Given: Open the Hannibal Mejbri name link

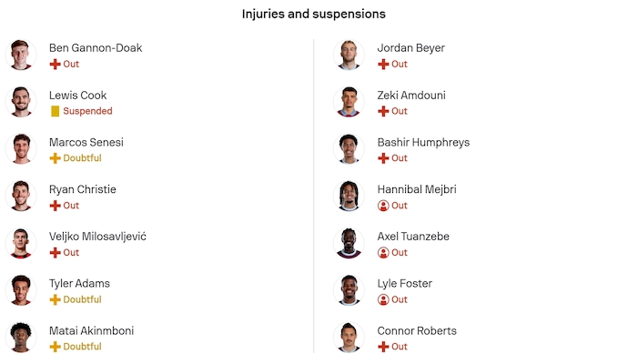Looking at the screenshot, I should 417,189.
